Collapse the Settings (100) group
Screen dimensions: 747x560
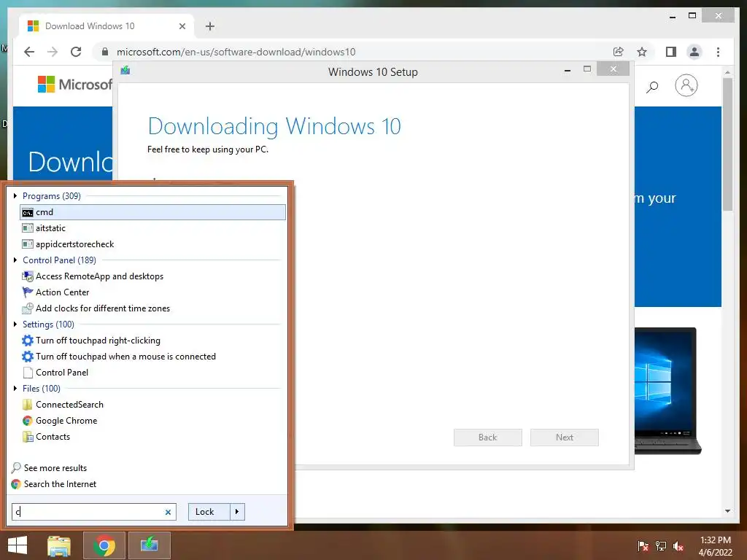pos(15,324)
